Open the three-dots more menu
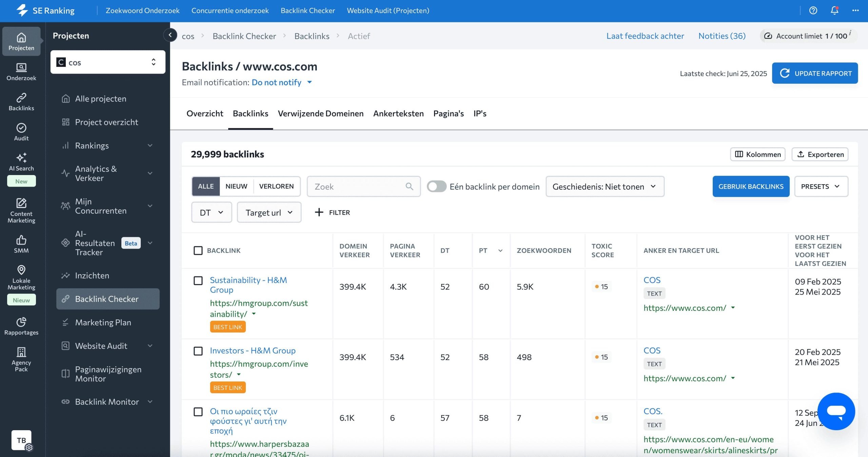868x457 pixels. click(x=855, y=11)
